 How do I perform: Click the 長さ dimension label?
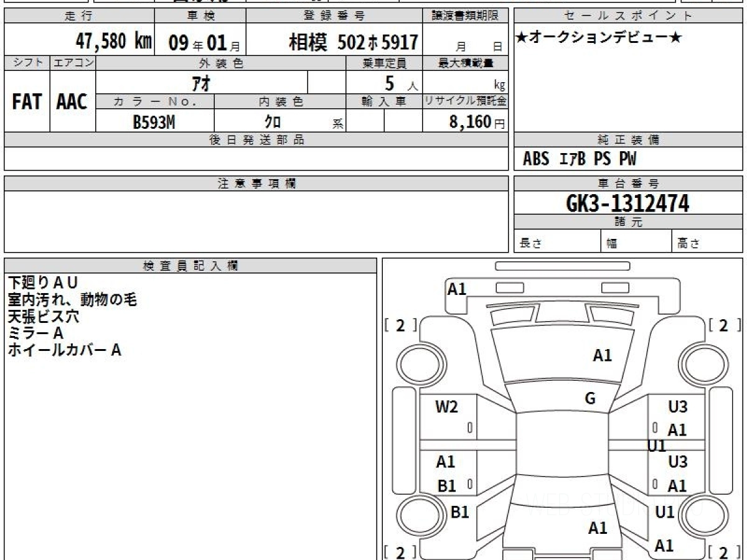(530, 244)
